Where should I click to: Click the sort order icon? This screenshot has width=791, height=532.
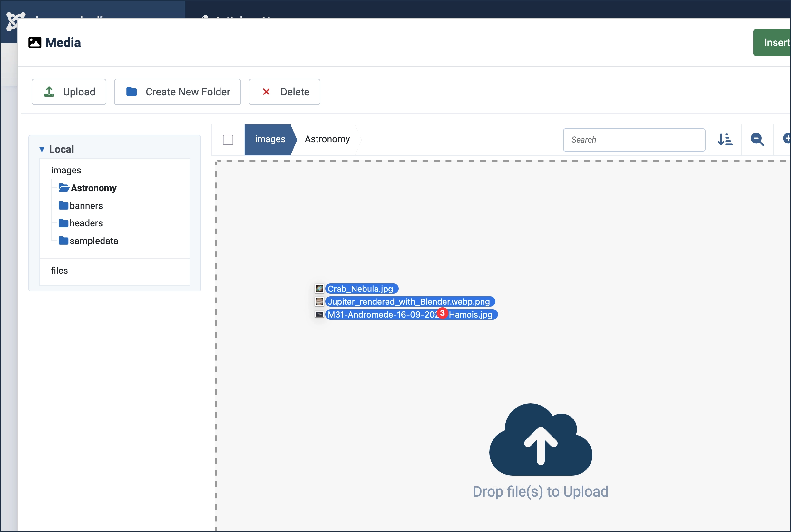click(725, 139)
